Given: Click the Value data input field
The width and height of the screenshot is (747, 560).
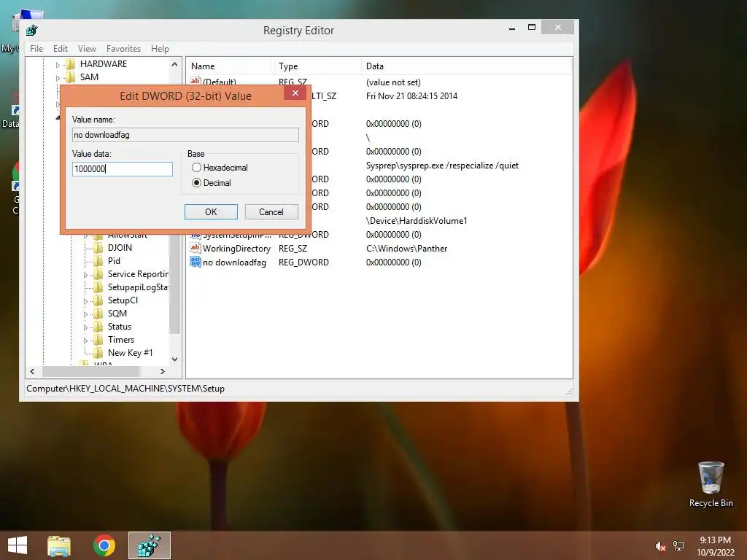Looking at the screenshot, I should (x=123, y=169).
